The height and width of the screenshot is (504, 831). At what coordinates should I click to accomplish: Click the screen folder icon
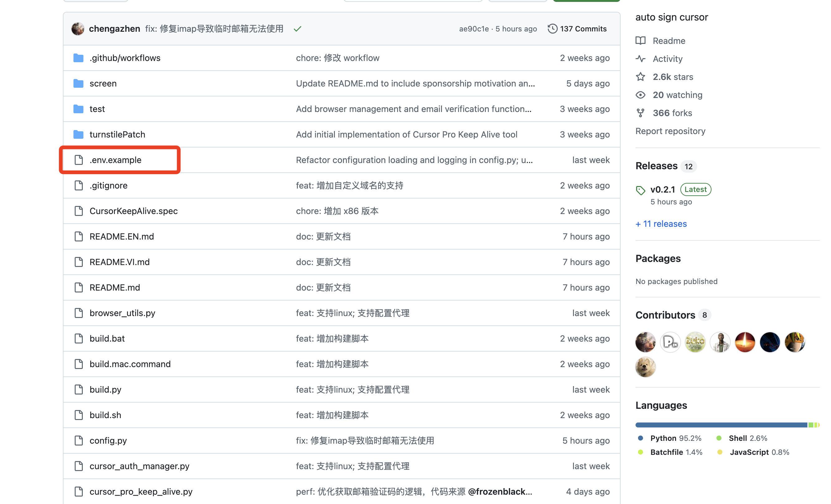pos(78,83)
